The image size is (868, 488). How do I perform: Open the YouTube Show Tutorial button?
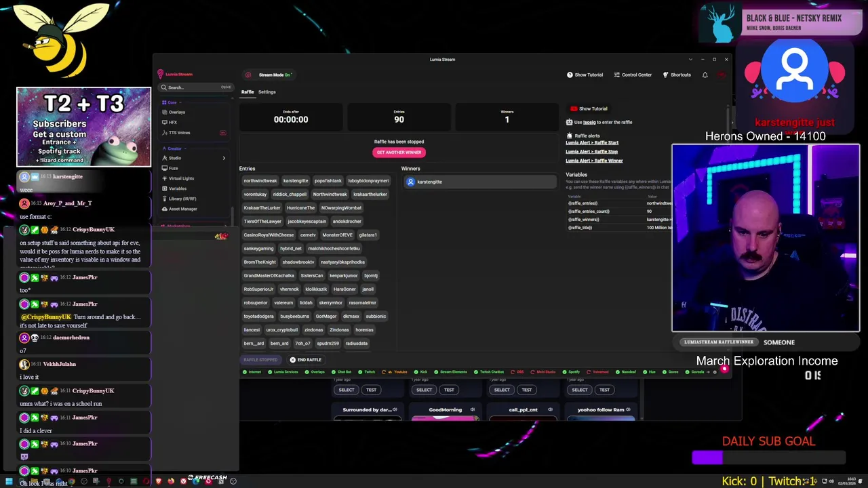589,108
